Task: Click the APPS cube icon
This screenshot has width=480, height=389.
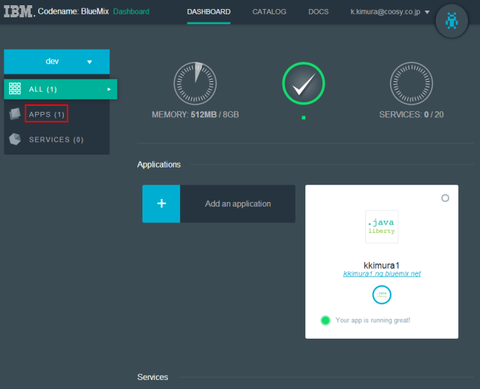Action: (15, 114)
